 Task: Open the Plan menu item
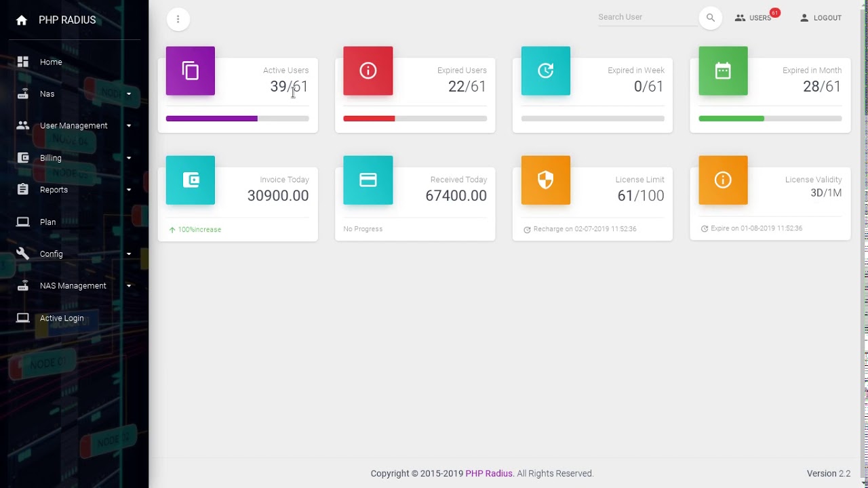(75, 222)
